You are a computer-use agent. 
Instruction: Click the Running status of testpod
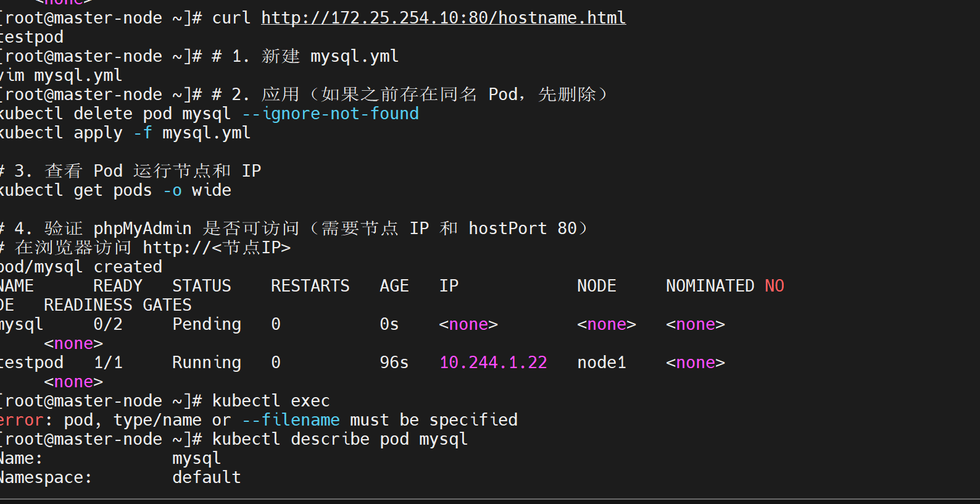[207, 363]
